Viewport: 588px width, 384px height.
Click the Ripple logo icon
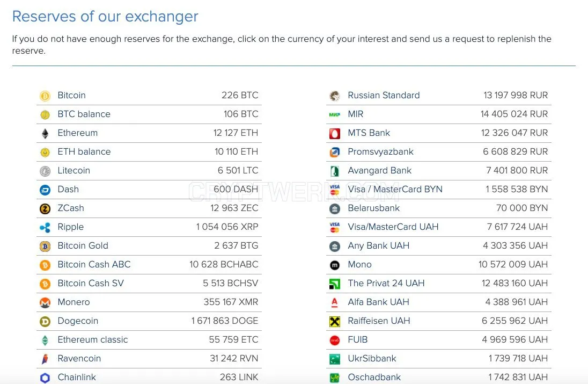tap(45, 228)
